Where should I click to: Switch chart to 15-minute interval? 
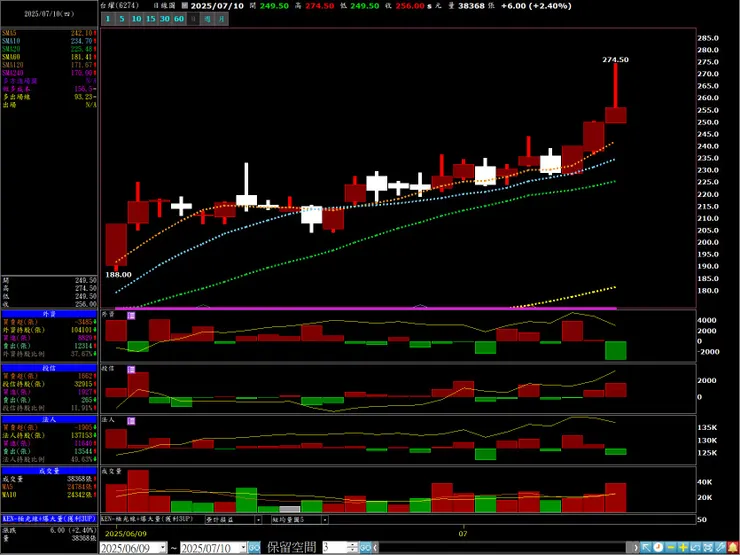pos(150,19)
